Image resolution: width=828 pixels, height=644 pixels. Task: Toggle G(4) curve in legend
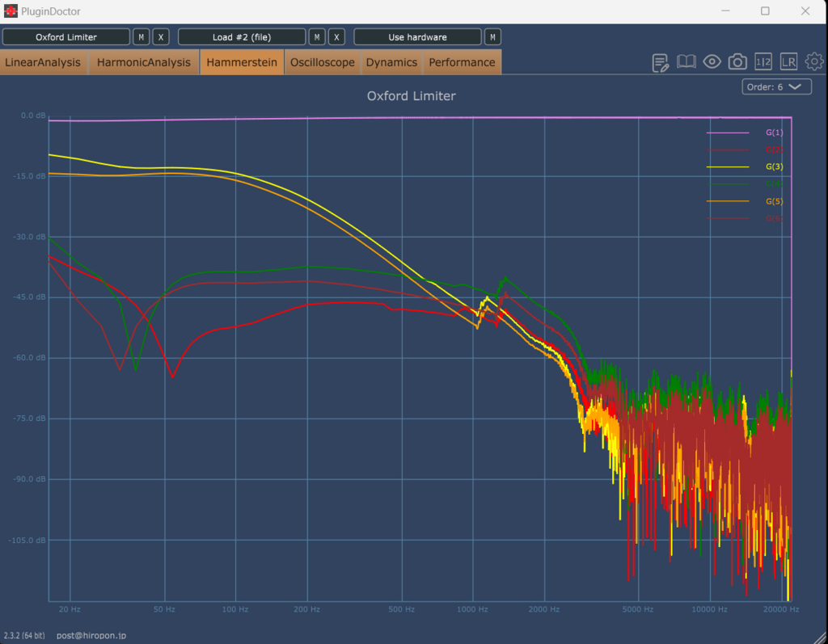point(745,184)
